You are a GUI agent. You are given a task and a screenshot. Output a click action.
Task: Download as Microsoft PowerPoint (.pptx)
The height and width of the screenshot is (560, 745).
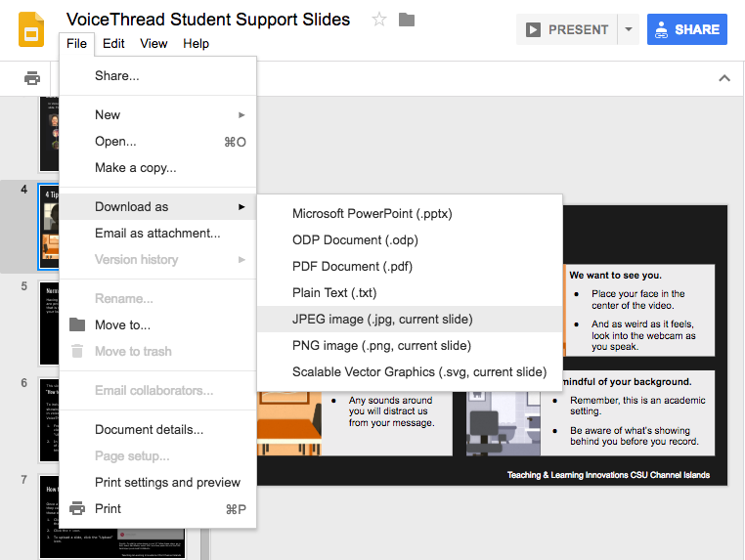click(410, 214)
